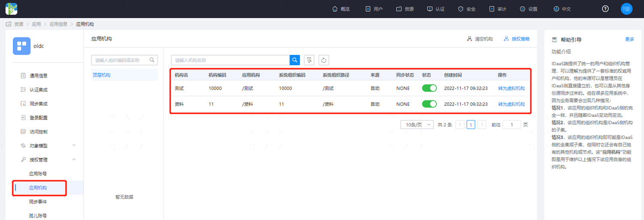Screen dimensions: 644x220
Task: Click the blue organization search icon button
Action: [x=295, y=60]
